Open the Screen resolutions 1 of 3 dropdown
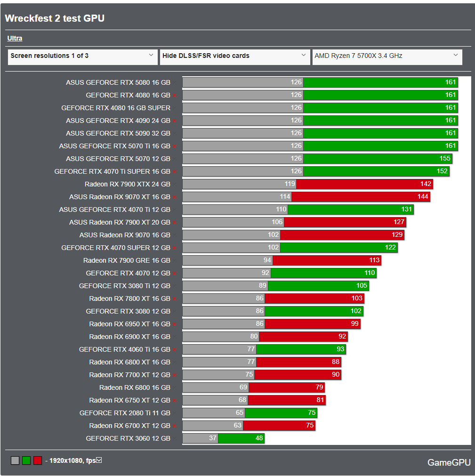This screenshot has width=475, height=476. tap(82, 57)
